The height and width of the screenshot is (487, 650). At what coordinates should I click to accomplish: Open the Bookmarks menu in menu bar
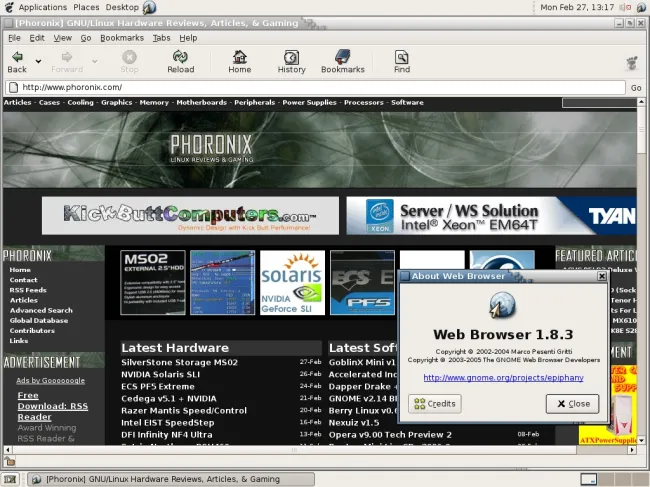click(122, 38)
